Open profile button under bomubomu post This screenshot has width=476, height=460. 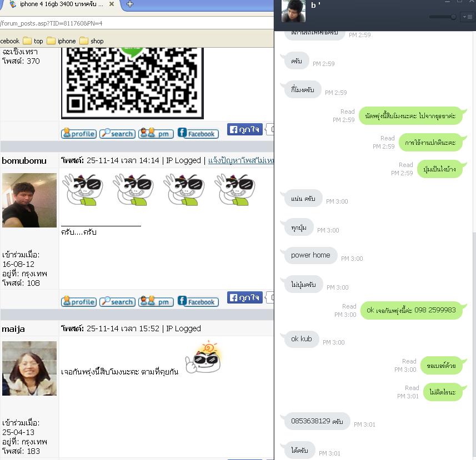79,302
